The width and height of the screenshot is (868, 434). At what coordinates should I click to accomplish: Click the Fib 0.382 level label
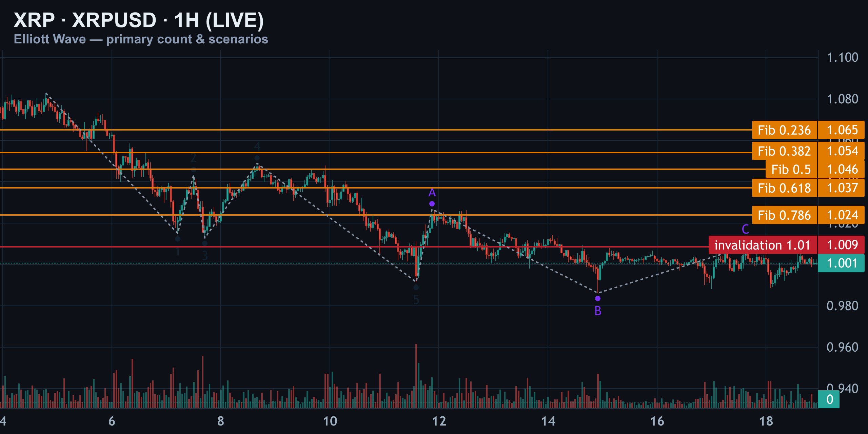784,151
